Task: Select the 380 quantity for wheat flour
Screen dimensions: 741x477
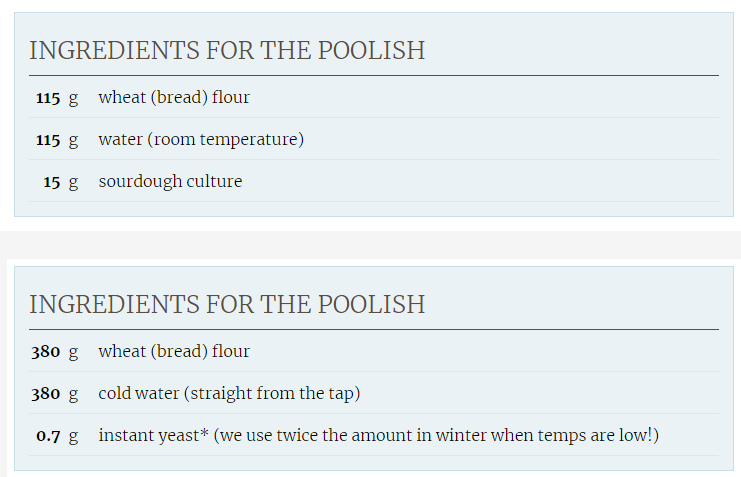Action: tap(46, 352)
